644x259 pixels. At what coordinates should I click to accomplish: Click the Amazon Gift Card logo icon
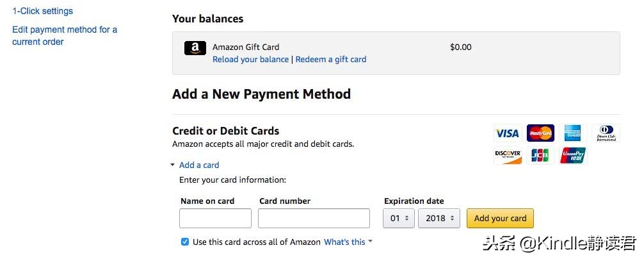(195, 48)
